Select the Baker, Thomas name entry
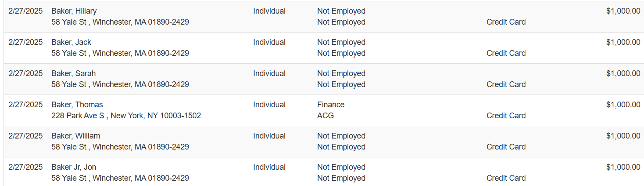This screenshot has width=644, height=186. click(77, 105)
